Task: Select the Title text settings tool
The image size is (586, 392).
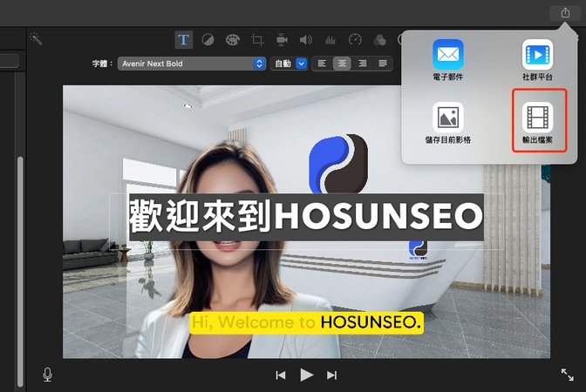Action: click(184, 40)
